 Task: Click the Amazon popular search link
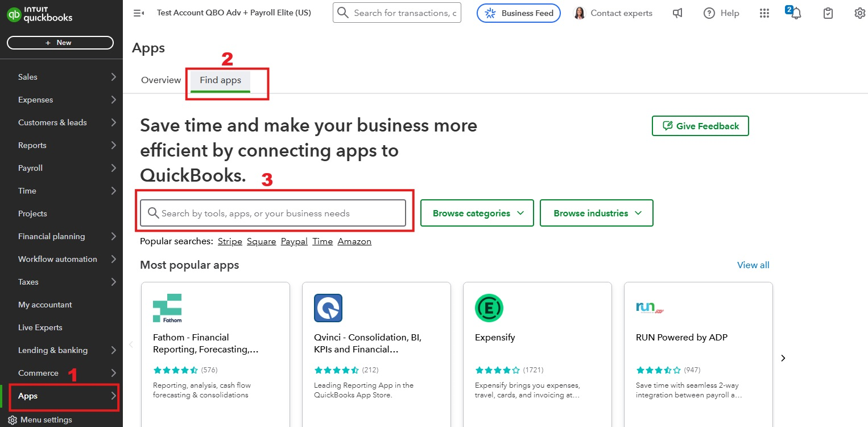tap(354, 241)
